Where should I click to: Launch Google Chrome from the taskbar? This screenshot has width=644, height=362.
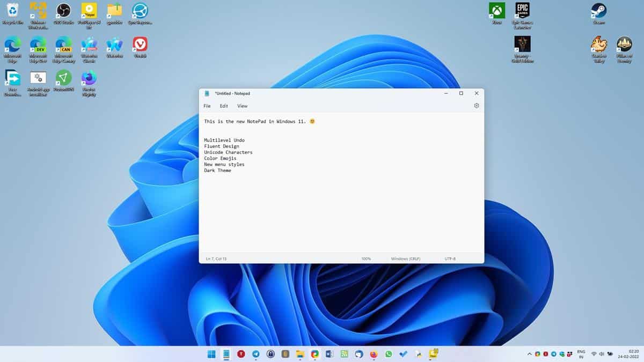(314, 354)
